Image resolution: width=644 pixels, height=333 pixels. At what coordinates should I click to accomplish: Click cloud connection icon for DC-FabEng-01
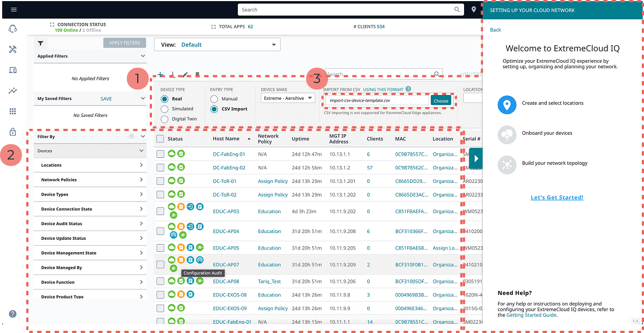[x=172, y=154]
